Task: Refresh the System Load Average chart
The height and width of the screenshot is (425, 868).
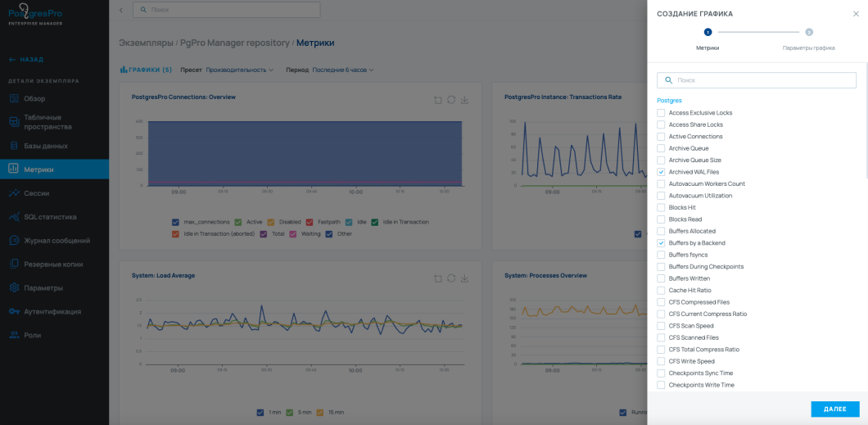Action: pyautogui.click(x=451, y=278)
